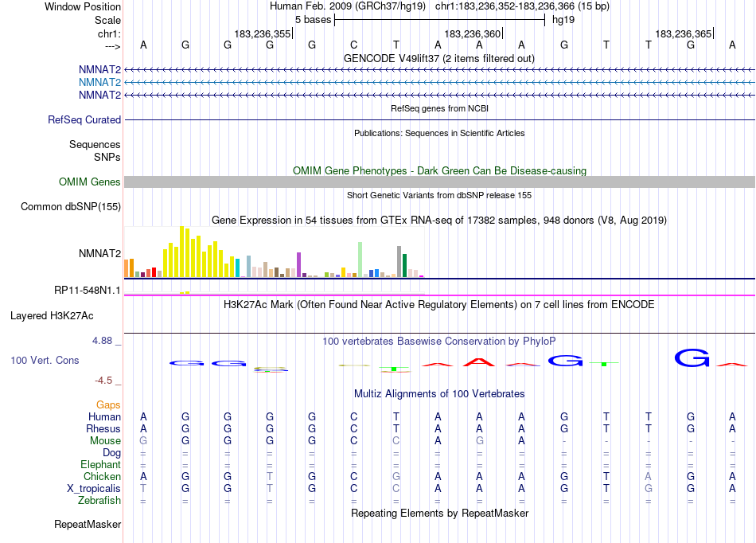Click the 183,236,355 position marker
Image resolution: width=756 pixels, height=543 pixels.
(263, 33)
